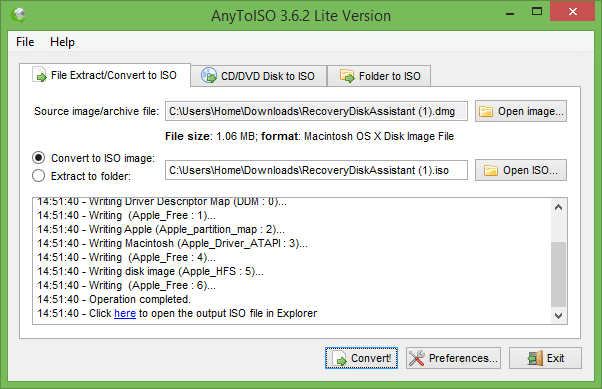Click the 'Writing Macintosh (Apple_Driver_ATAPI : 3)...' line
602x389 pixels.
[x=172, y=243]
